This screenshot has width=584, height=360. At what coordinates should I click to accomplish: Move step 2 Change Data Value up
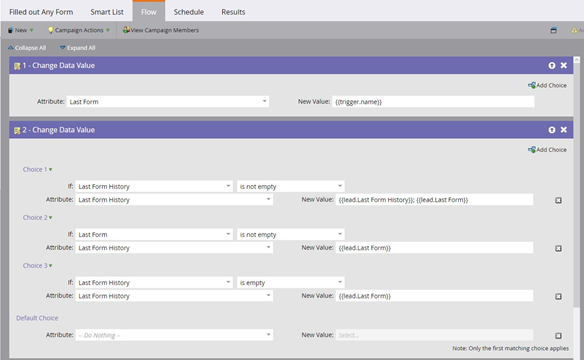point(552,130)
